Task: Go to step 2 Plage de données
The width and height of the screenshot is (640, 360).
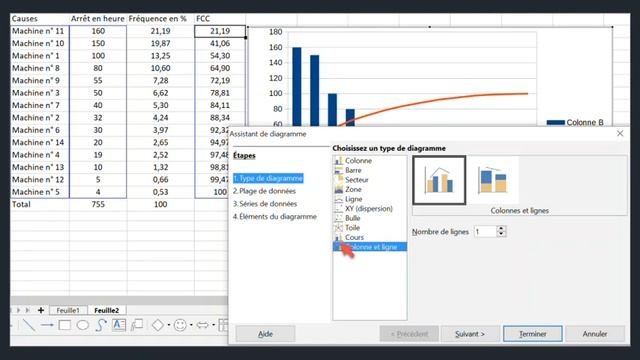Action: coord(264,191)
